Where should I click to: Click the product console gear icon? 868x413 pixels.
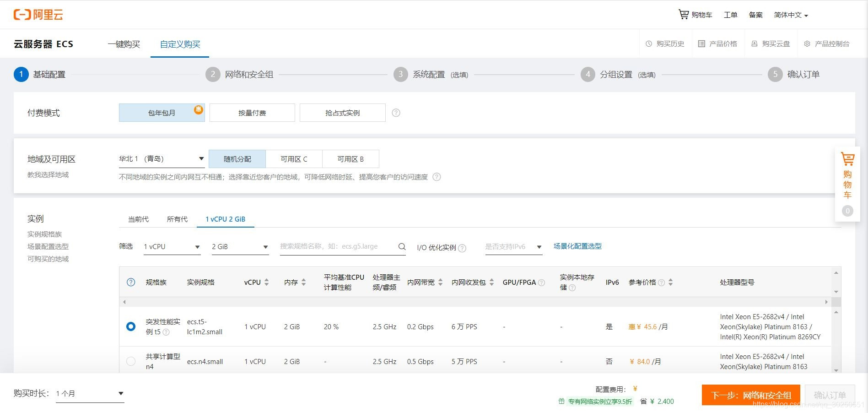pos(807,44)
